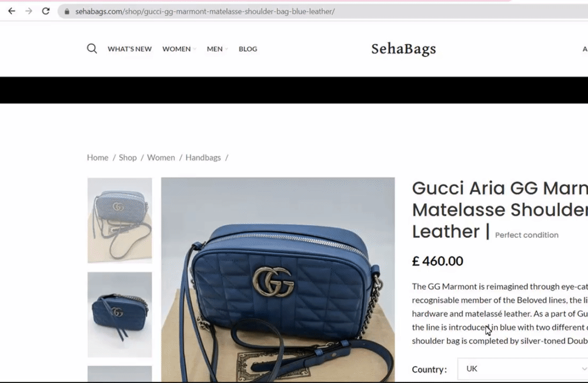Open the WHAT'S NEW menu item
The width and height of the screenshot is (588, 383).
point(129,49)
